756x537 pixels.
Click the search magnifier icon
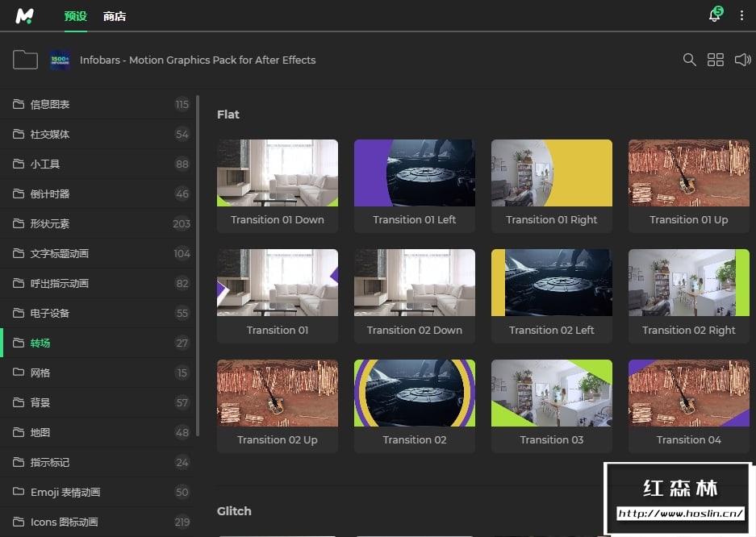click(690, 60)
